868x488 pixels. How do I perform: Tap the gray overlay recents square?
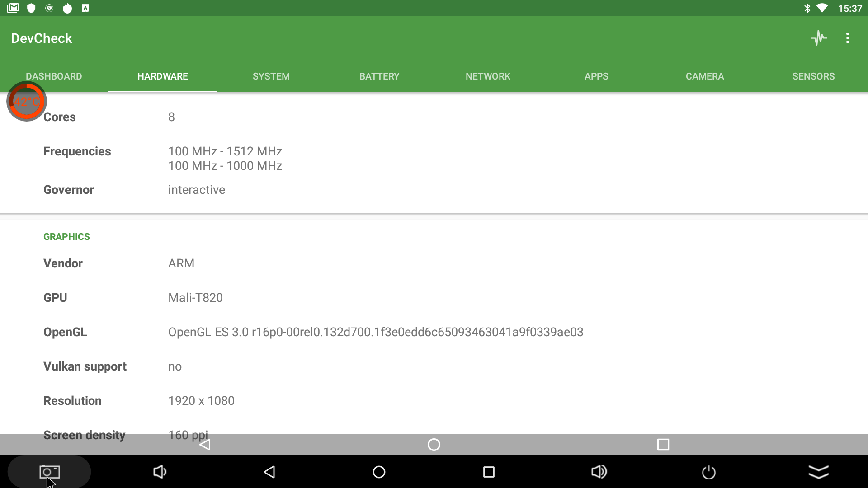(663, 445)
